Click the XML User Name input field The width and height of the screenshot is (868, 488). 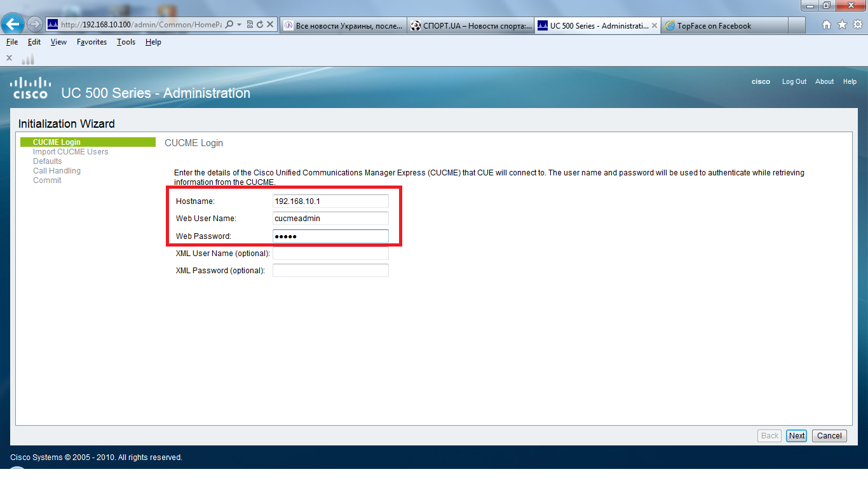tap(330, 253)
